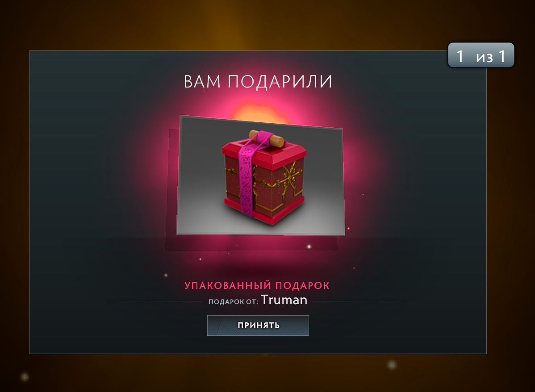
Task: Click the ПОДАРОК ОТ label
Action: (234, 302)
